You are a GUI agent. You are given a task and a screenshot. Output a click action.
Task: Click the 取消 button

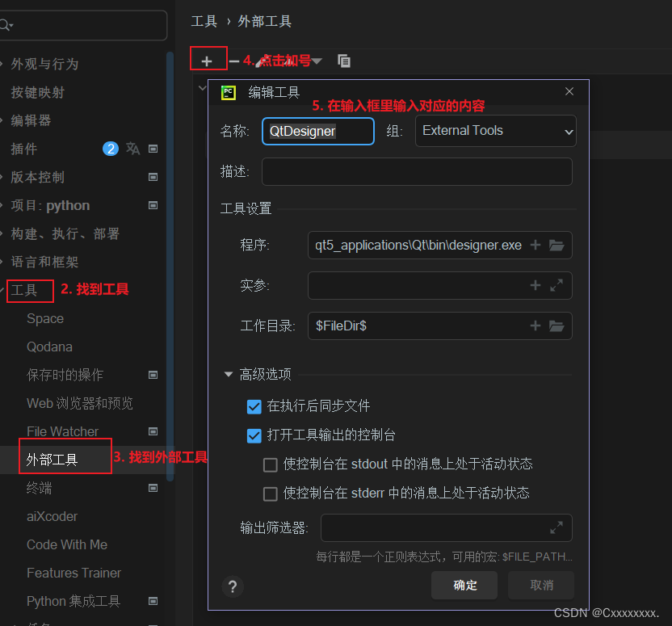click(x=541, y=586)
